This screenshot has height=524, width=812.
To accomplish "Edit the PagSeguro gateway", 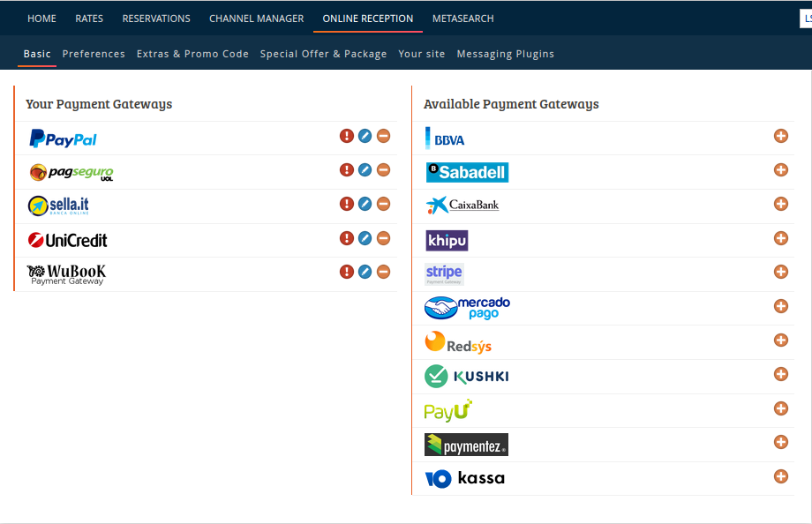I will click(365, 170).
